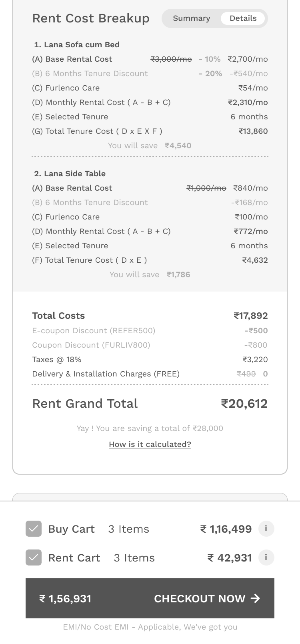Click the Buy Cart price ₹1,16,499

click(x=226, y=529)
